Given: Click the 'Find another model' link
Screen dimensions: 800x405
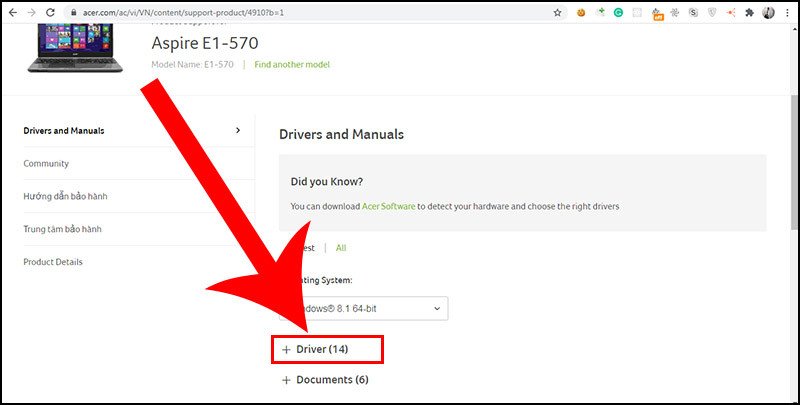Looking at the screenshot, I should 292,64.
